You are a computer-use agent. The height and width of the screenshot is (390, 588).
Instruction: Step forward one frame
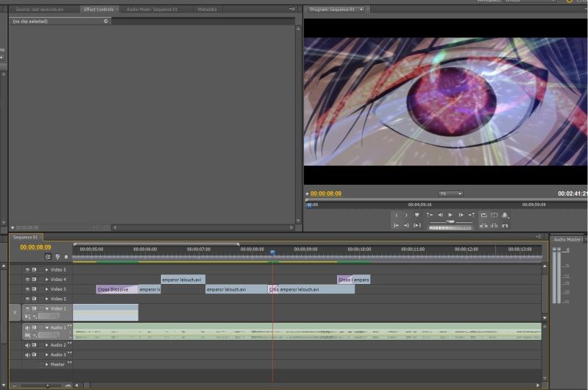click(461, 215)
